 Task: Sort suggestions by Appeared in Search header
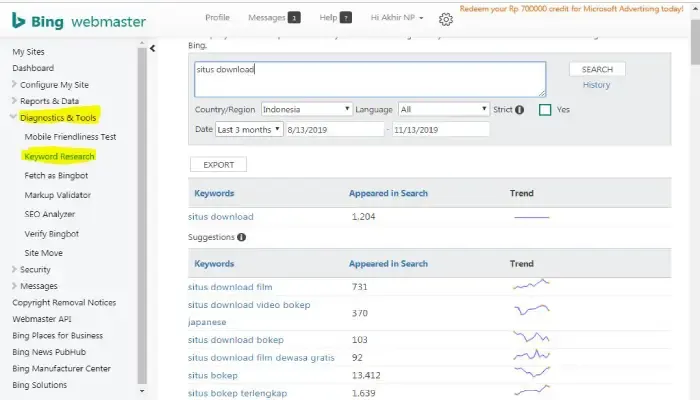click(388, 264)
